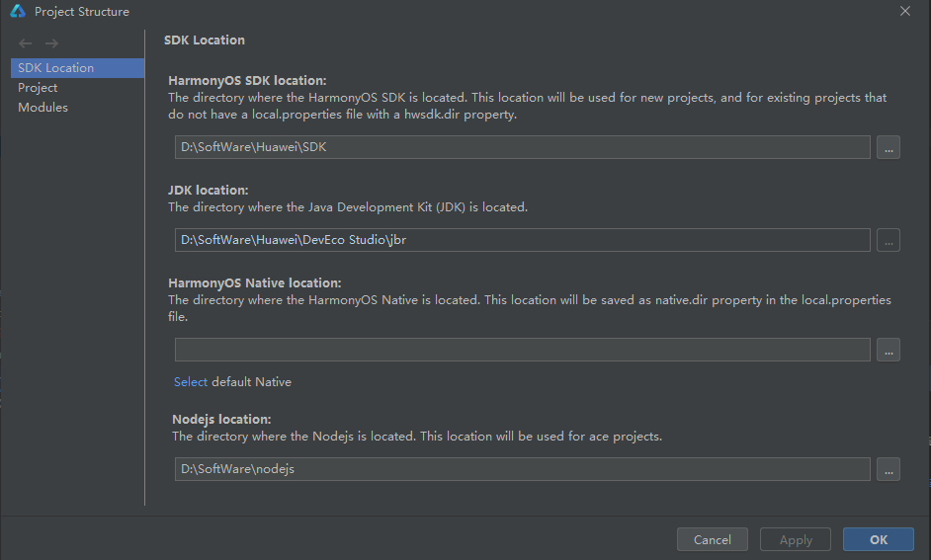Browse for the HarmonyOS SDK directory

pos(889,147)
